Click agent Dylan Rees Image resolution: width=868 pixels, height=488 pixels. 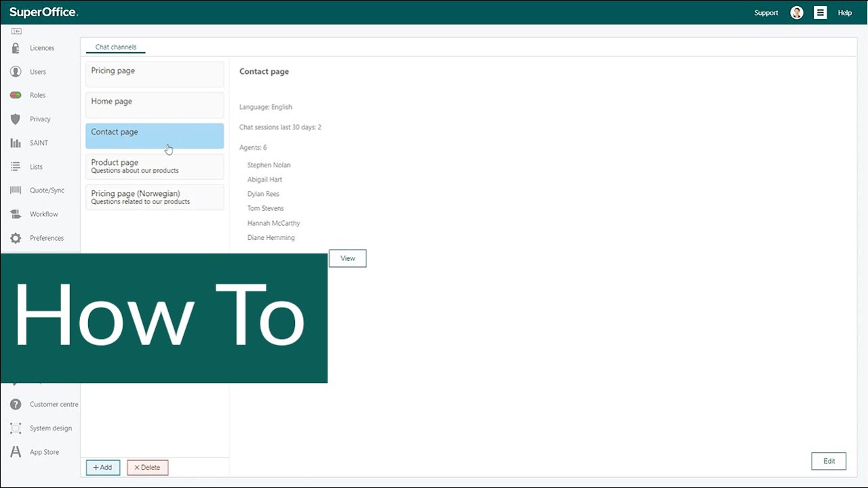pyautogui.click(x=263, y=194)
